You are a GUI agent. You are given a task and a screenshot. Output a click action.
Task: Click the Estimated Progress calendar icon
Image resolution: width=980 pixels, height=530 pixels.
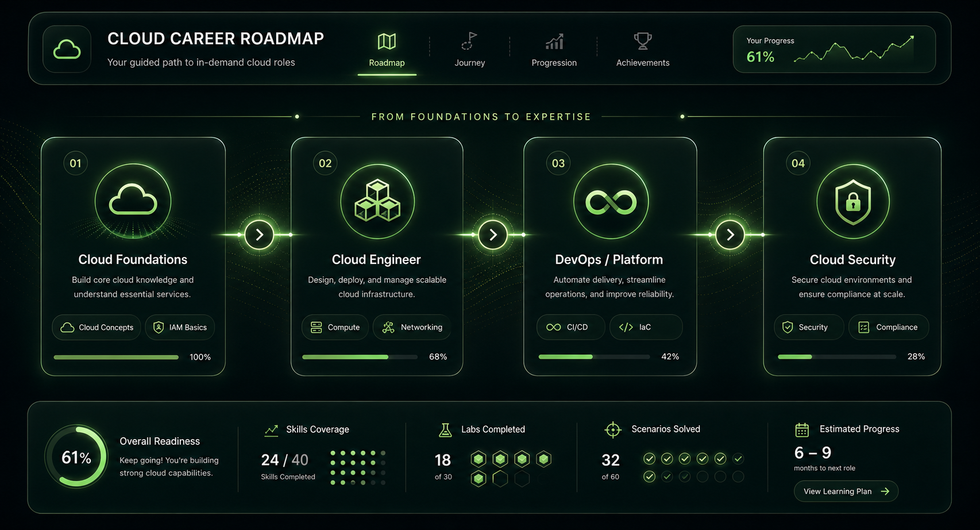coord(802,429)
